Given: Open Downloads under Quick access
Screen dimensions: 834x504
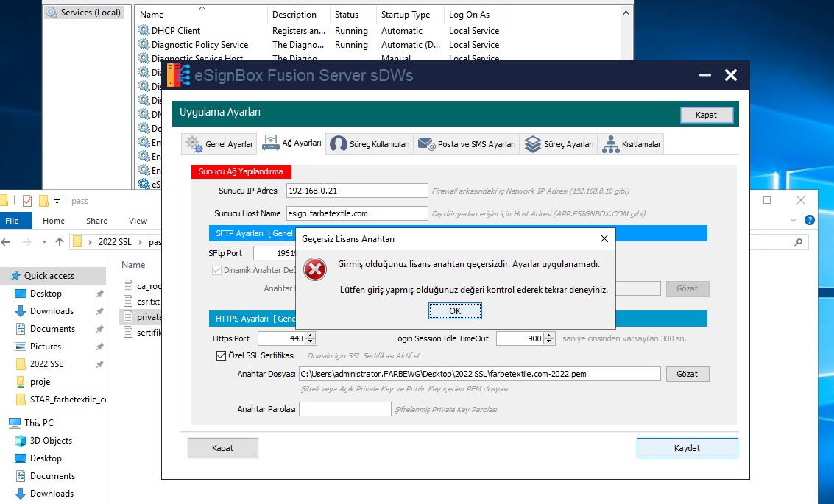Looking at the screenshot, I should point(52,311).
